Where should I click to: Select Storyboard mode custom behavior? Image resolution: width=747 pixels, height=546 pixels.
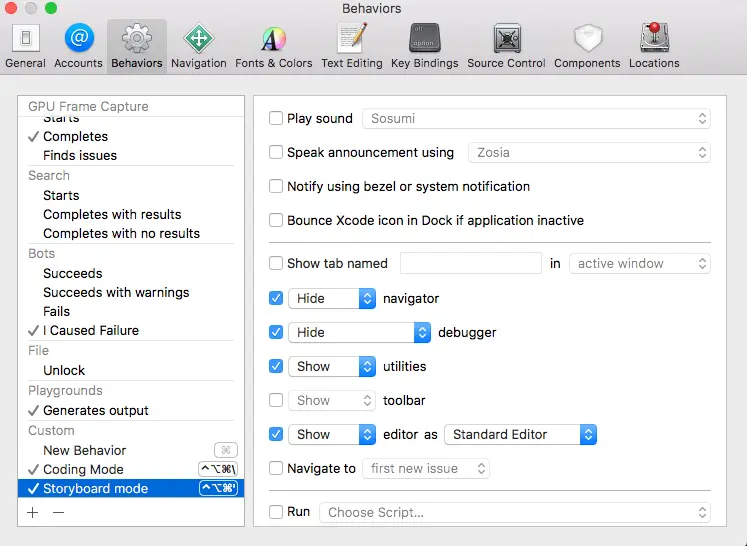pos(131,488)
